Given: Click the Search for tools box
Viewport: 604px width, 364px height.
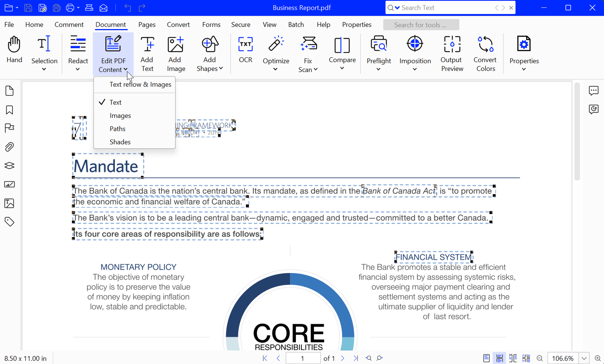Looking at the screenshot, I should point(421,25).
